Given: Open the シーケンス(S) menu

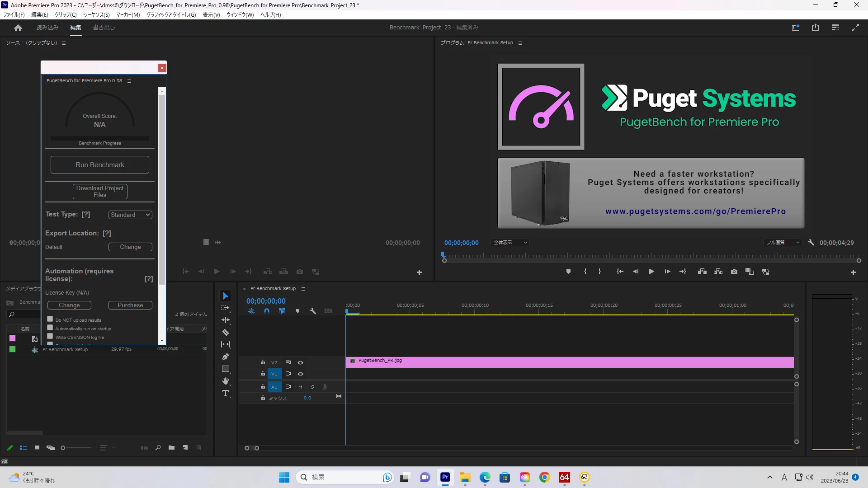Looking at the screenshot, I should pos(96,14).
